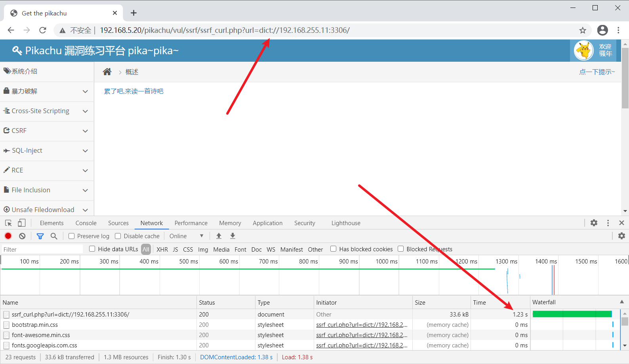629x364 pixels.
Task: Check Hide data URLs option
Action: 92,249
